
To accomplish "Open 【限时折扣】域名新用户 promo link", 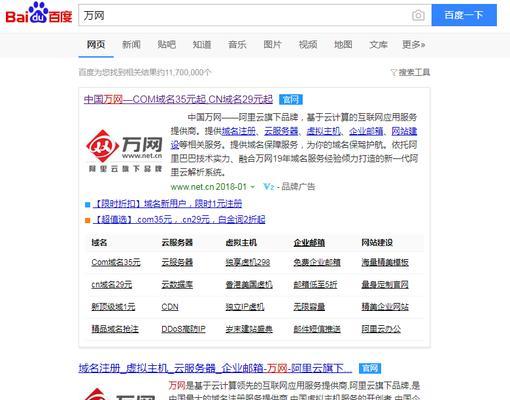I will point(168,203).
